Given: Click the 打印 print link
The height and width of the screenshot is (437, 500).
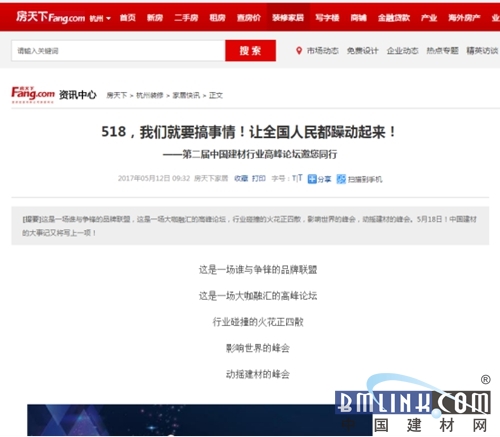Looking at the screenshot, I should (x=259, y=179).
